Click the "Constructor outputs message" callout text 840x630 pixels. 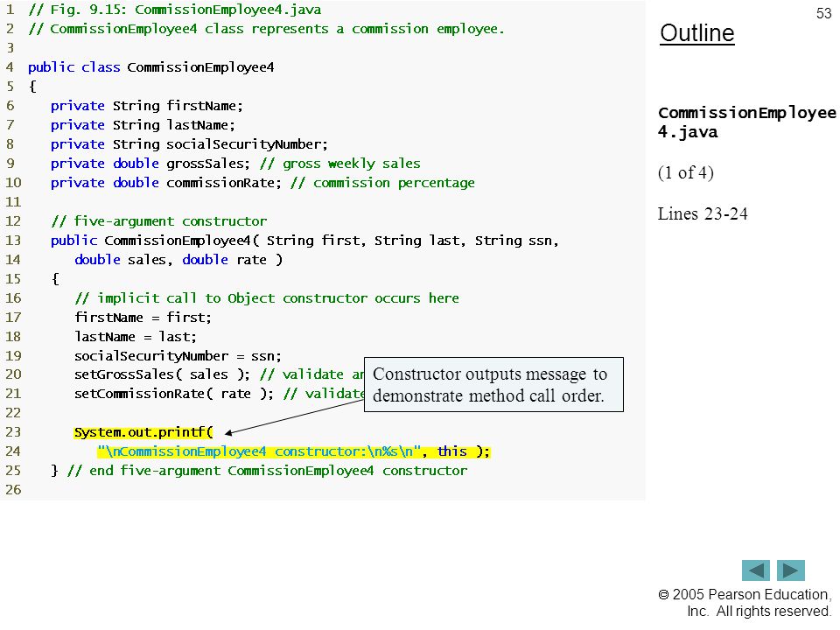click(x=490, y=385)
